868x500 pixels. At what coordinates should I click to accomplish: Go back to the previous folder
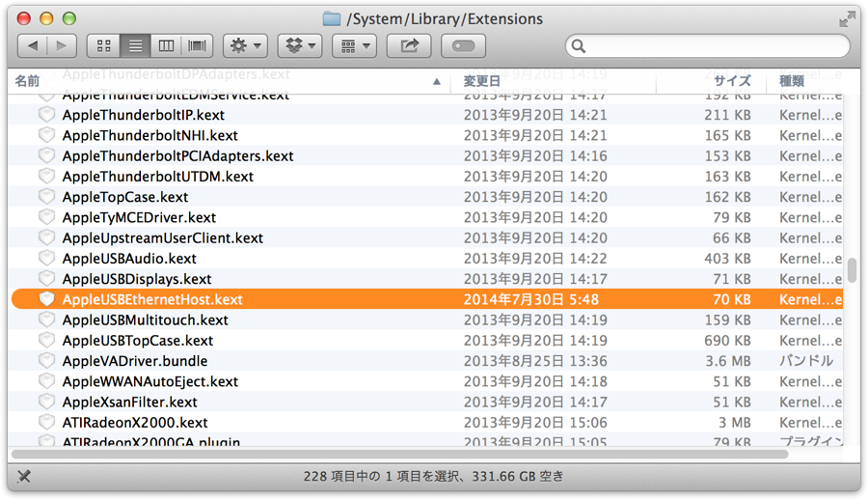(33, 46)
